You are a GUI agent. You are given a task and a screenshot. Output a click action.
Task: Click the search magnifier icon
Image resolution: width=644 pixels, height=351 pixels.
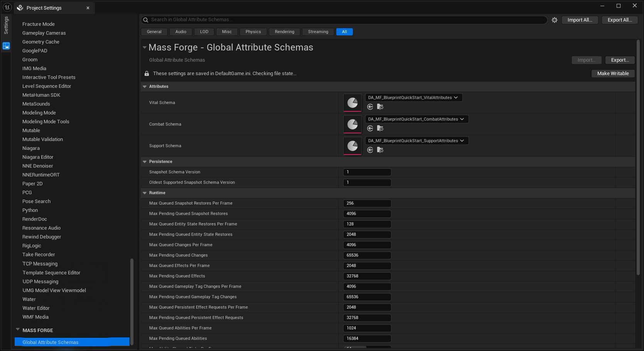(x=146, y=20)
